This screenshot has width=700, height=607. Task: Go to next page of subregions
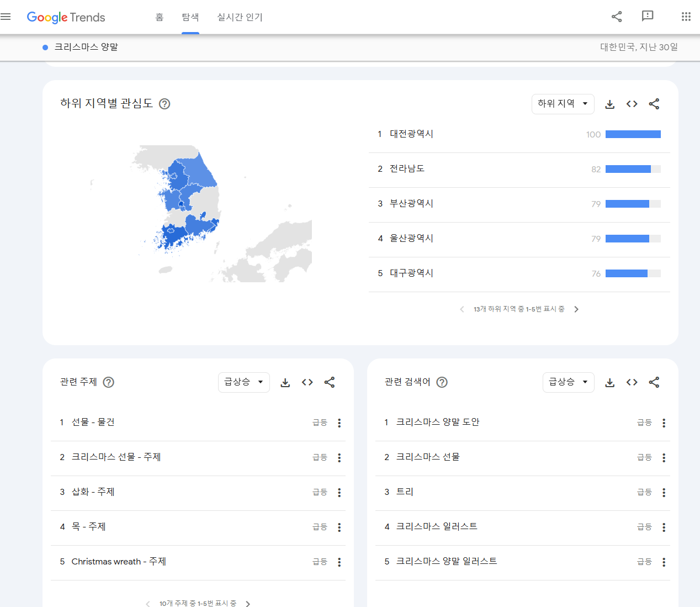point(576,309)
